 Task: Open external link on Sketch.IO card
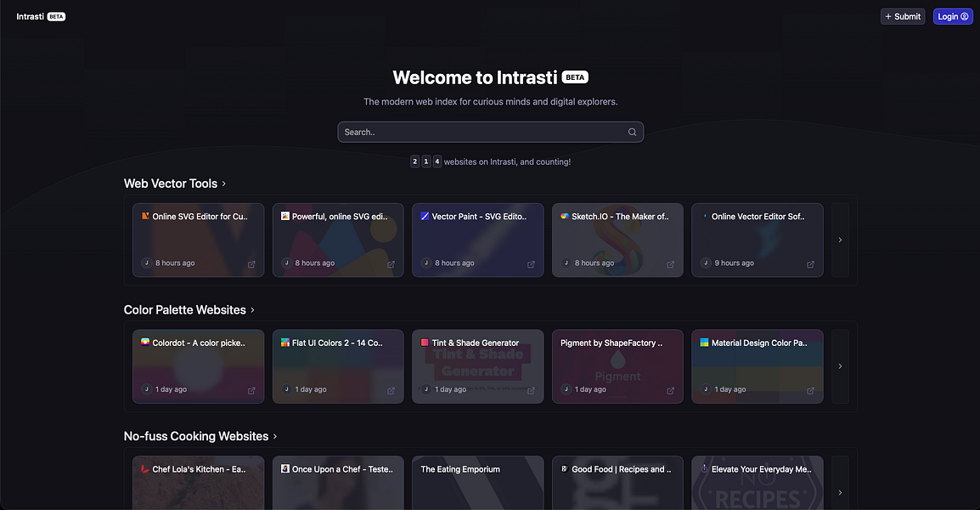(670, 264)
